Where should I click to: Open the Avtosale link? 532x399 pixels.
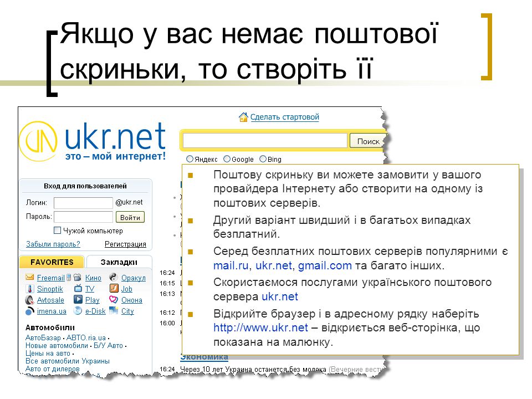coord(50,300)
